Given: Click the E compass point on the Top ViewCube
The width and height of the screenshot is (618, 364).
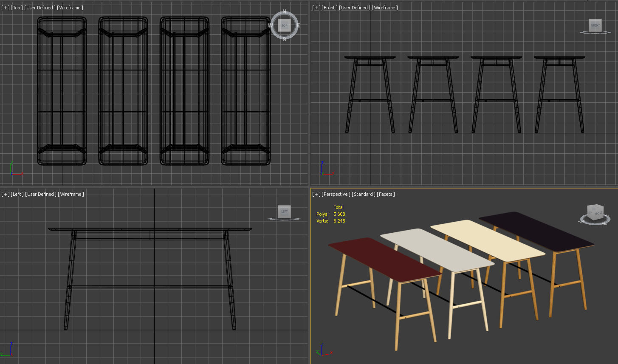Looking at the screenshot, I should point(298,25).
